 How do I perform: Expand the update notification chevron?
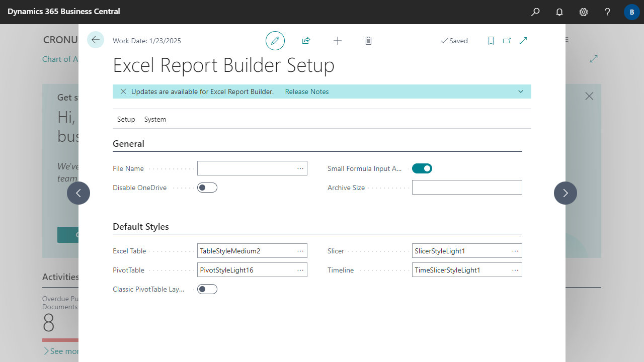[521, 92]
